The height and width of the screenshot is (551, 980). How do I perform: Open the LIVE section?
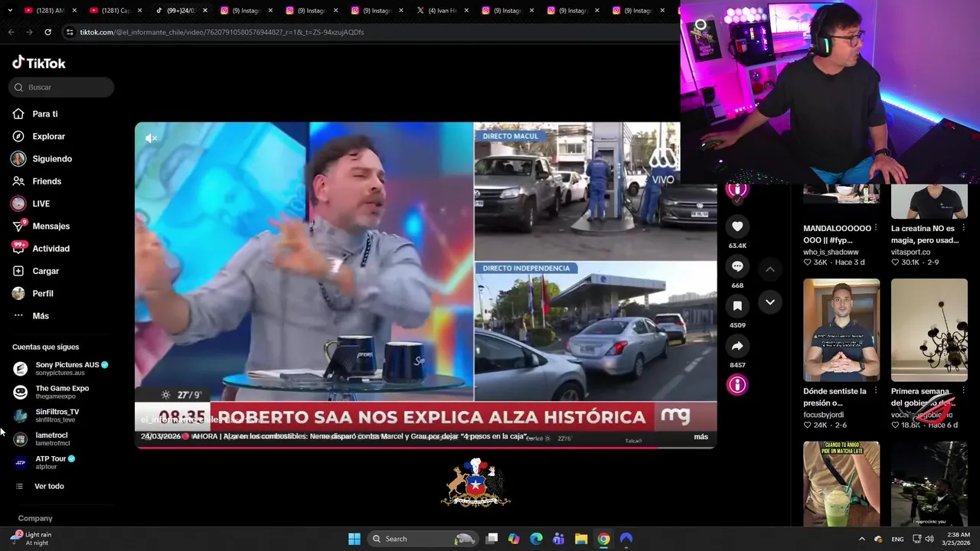coord(31,204)
